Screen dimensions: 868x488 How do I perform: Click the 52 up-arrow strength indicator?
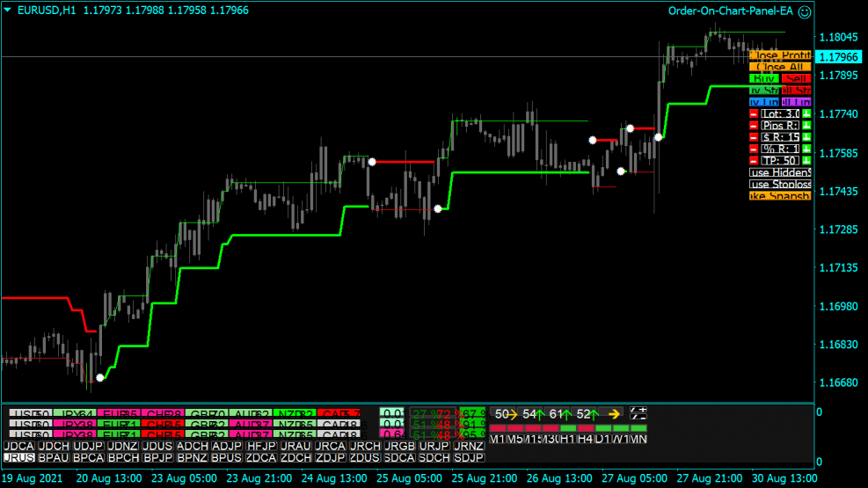587,414
